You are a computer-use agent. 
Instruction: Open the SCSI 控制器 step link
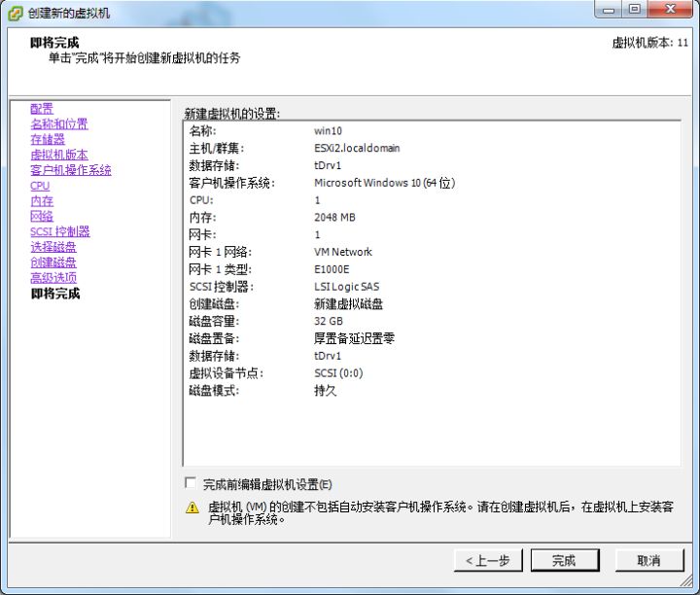pos(60,231)
